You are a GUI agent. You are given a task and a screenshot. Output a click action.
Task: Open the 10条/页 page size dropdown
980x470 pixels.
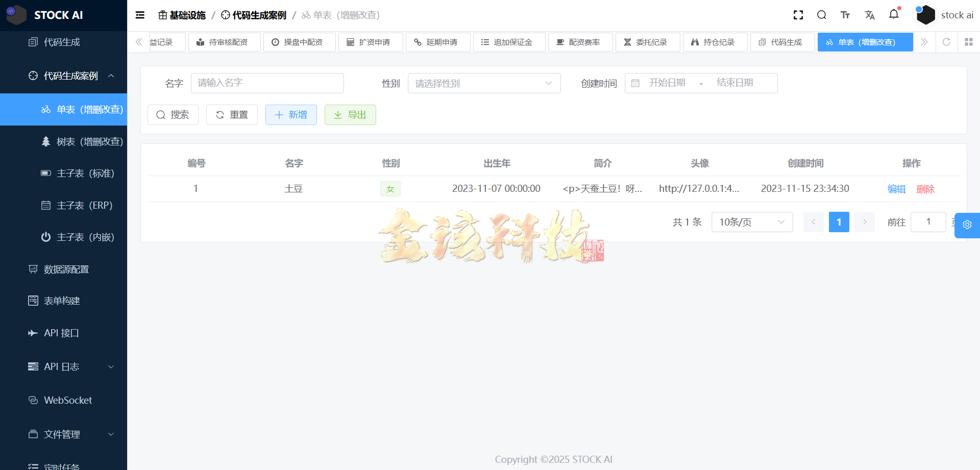tap(751, 221)
